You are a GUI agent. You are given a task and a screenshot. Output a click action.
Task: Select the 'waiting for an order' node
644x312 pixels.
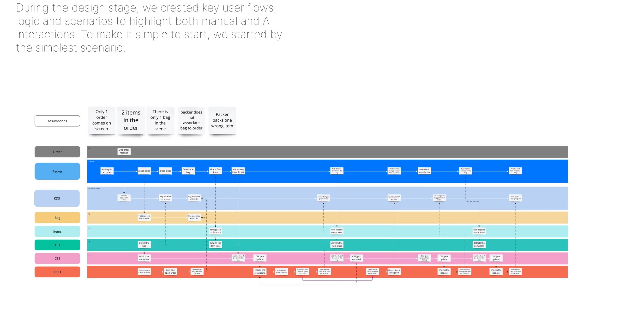click(107, 171)
